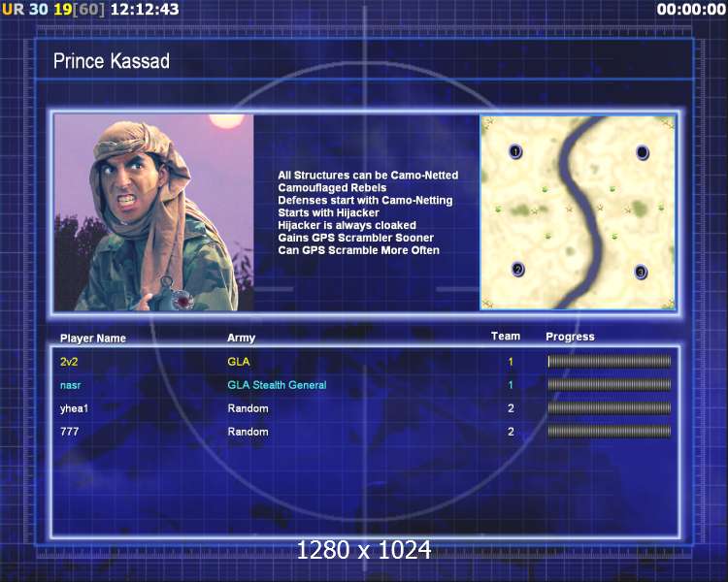This screenshot has width=728, height=582.
Task: Click the "Team" column header
Action: [506, 337]
